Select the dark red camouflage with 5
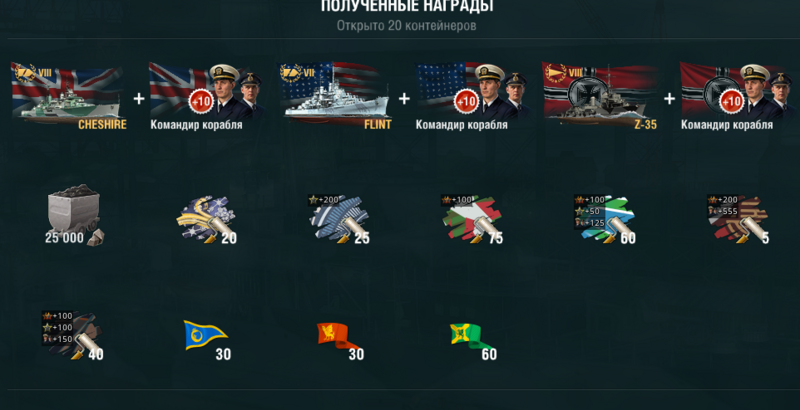This screenshot has height=410, width=800. coord(738,219)
